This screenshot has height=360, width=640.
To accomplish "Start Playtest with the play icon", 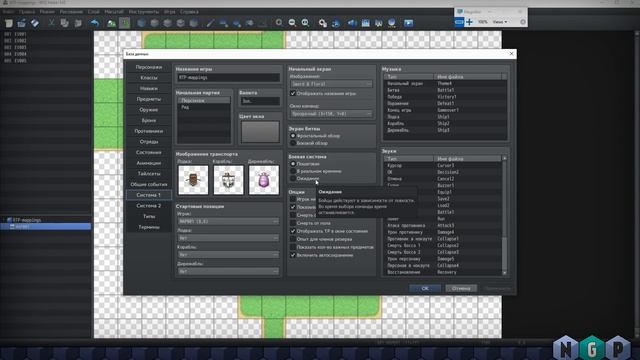I will 408,23.
